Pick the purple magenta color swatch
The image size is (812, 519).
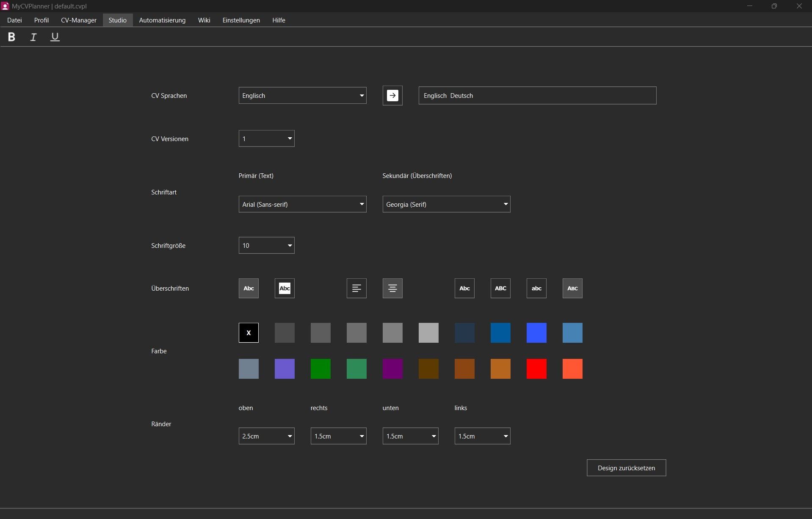(392, 369)
